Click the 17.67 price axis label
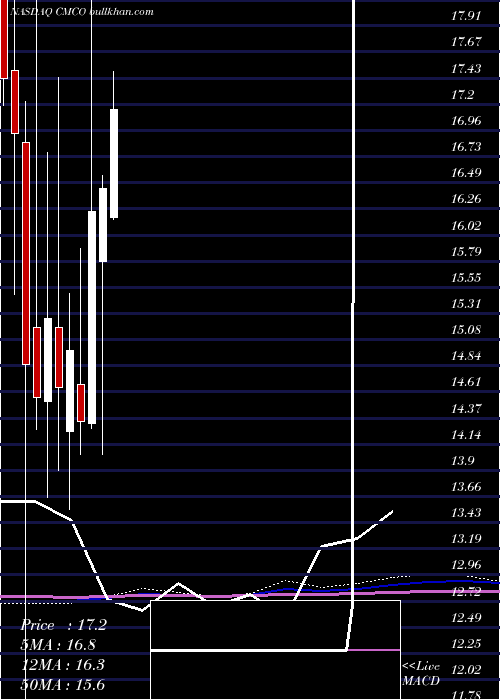This screenshot has height=700, width=500. point(466,42)
